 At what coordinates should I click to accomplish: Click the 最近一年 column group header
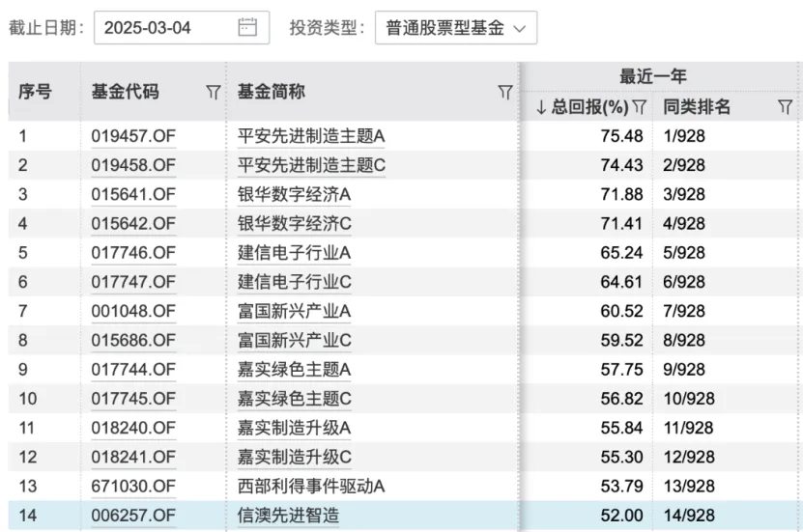coord(652,76)
